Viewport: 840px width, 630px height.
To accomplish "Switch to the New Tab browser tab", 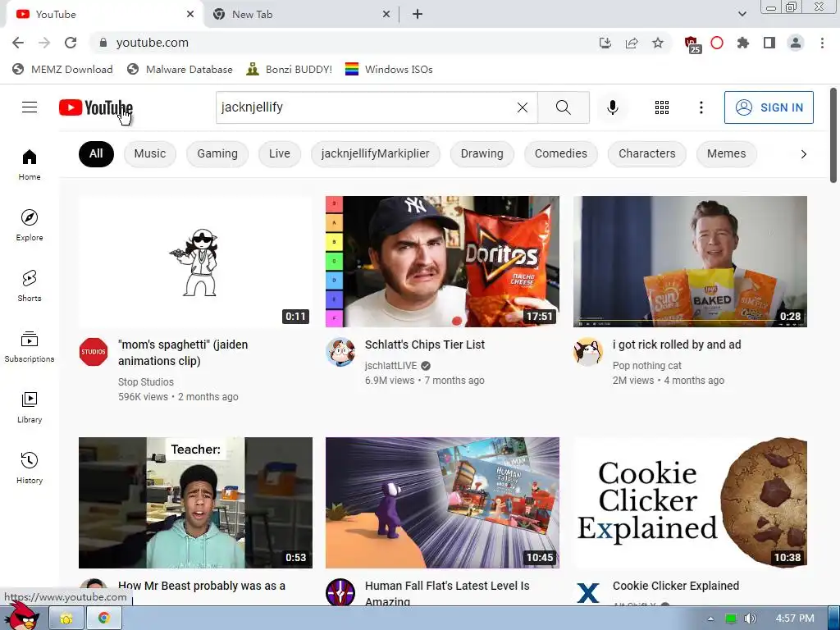I will (302, 15).
